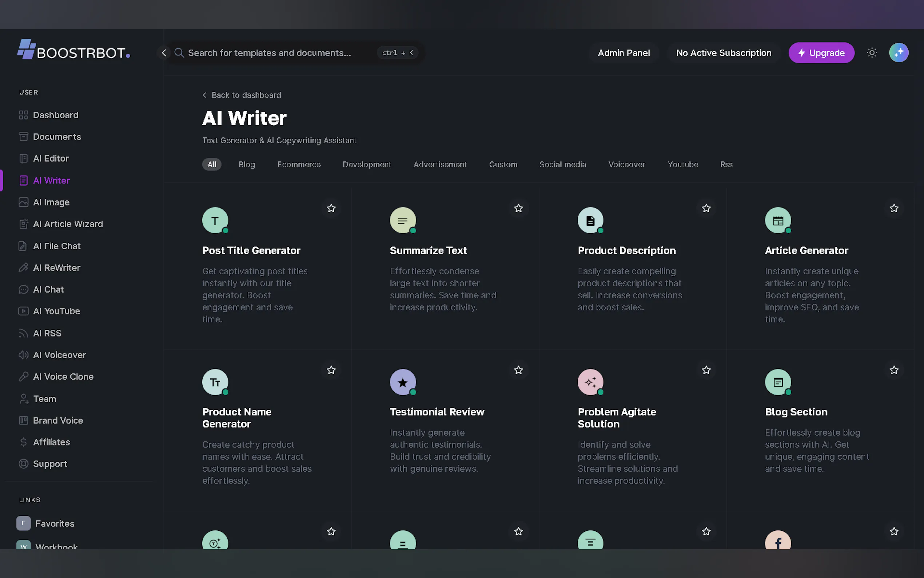Open AI Voiceover from sidebar
924x578 pixels.
[x=59, y=355]
